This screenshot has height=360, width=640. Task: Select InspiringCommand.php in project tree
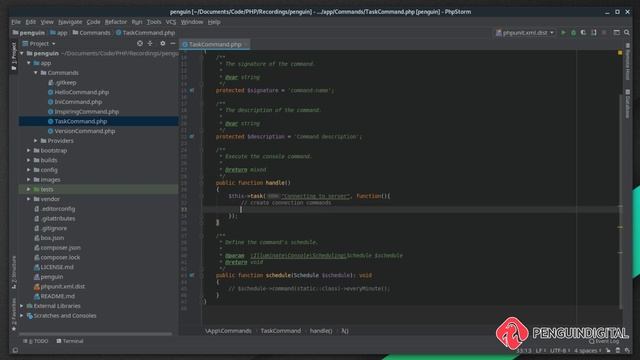pos(87,112)
